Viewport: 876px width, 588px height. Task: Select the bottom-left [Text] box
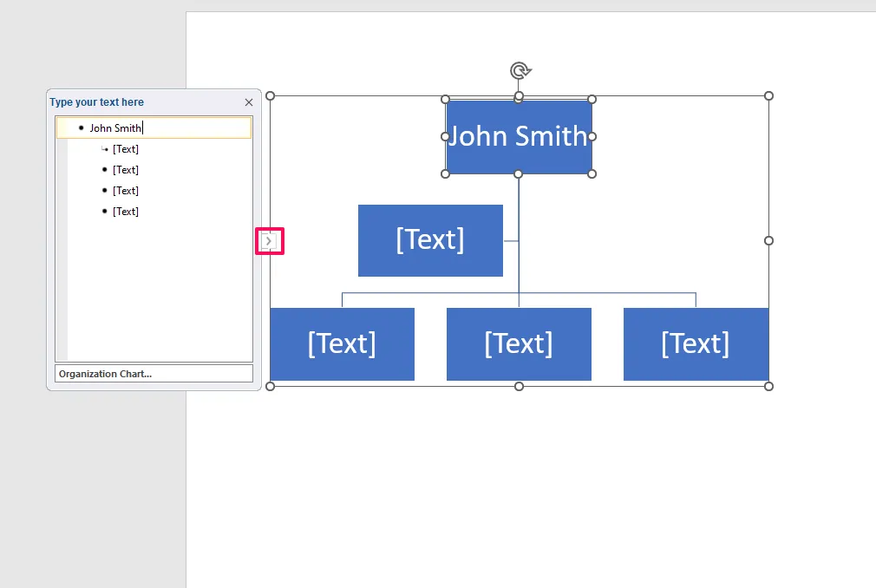(x=342, y=344)
